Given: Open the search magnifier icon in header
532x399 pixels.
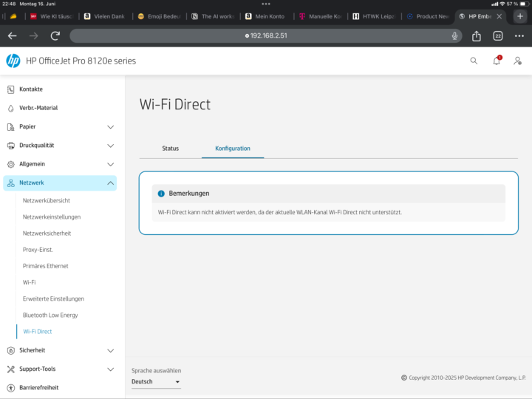Looking at the screenshot, I should (x=474, y=61).
